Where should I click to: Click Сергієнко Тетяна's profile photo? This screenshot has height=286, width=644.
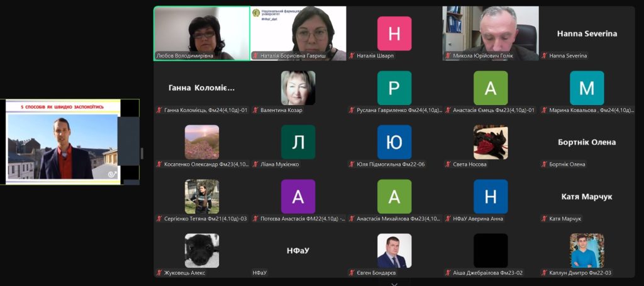[202, 197]
